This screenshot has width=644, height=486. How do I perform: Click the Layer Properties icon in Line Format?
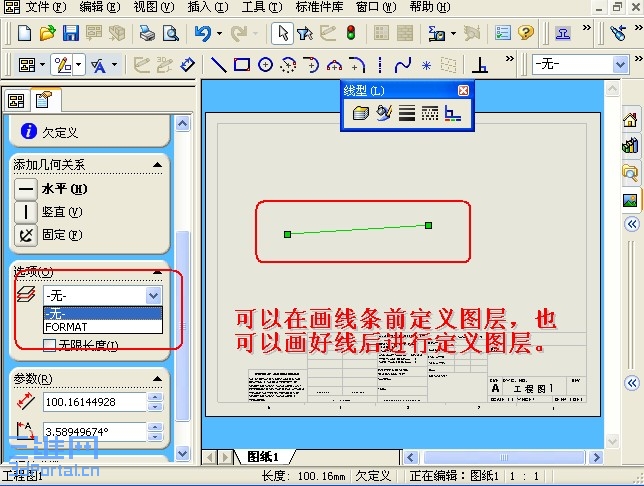(361, 113)
